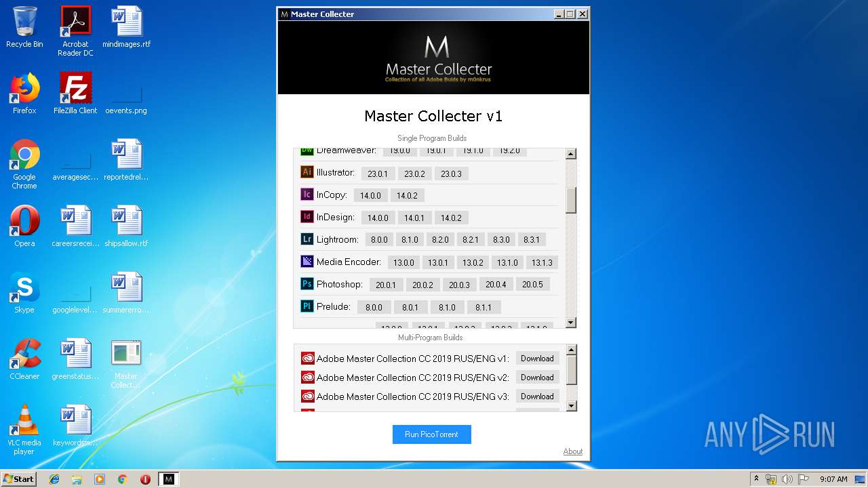Screen dimensions: 868x488
Task: Open Opera from the taskbar
Action: click(x=145, y=479)
